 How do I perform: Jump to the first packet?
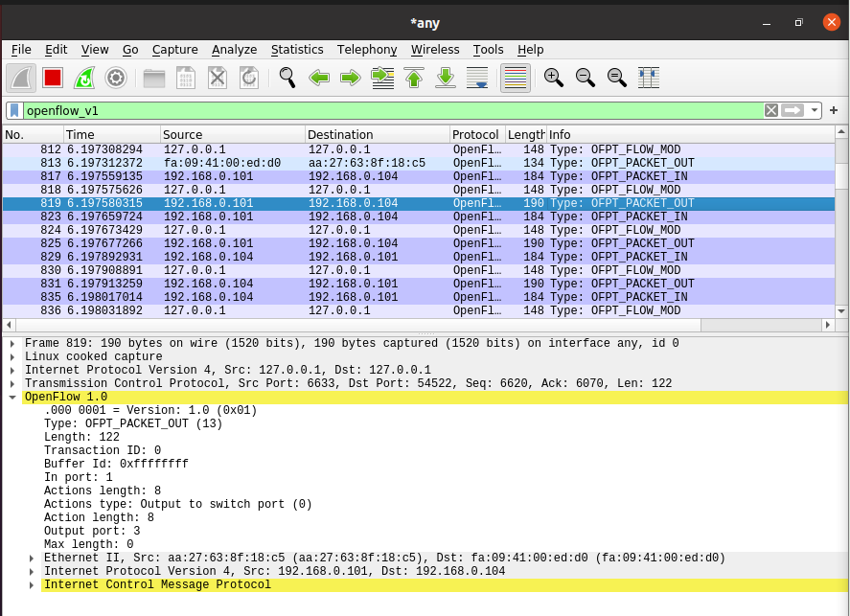[414, 78]
